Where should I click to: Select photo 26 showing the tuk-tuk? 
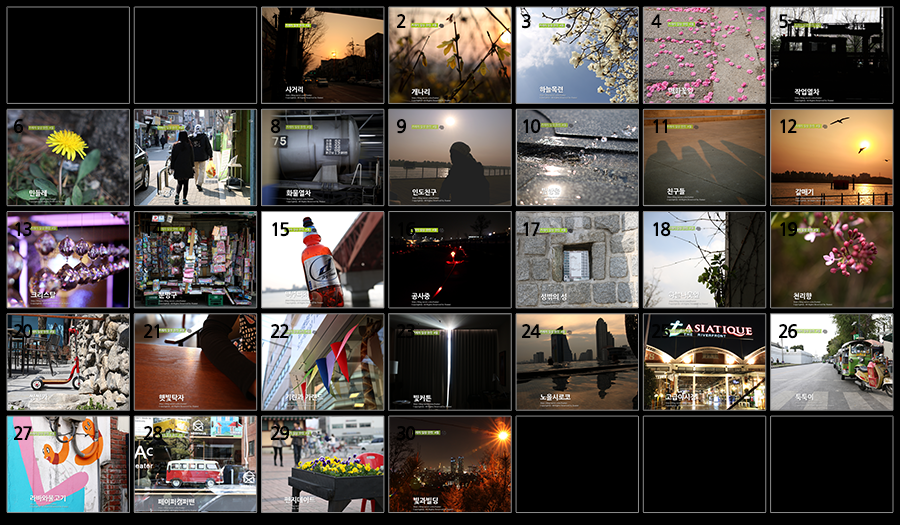pyautogui.click(x=831, y=362)
